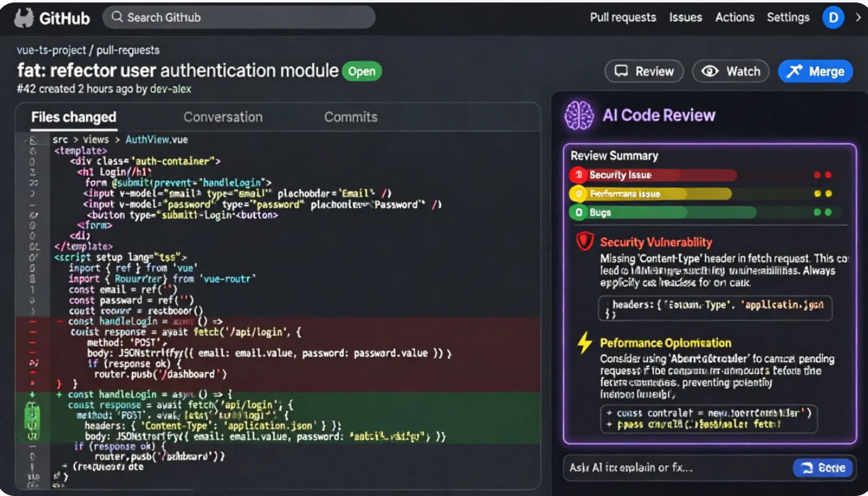This screenshot has width=868, height=496.
Task: Open the vue-ts-project breadcrumb link
Action: coord(51,50)
